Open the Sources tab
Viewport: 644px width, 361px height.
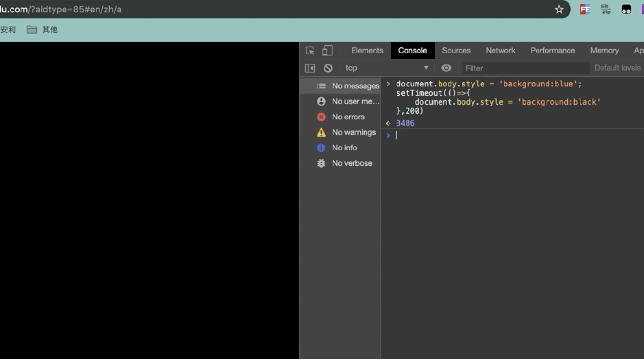[x=456, y=51]
